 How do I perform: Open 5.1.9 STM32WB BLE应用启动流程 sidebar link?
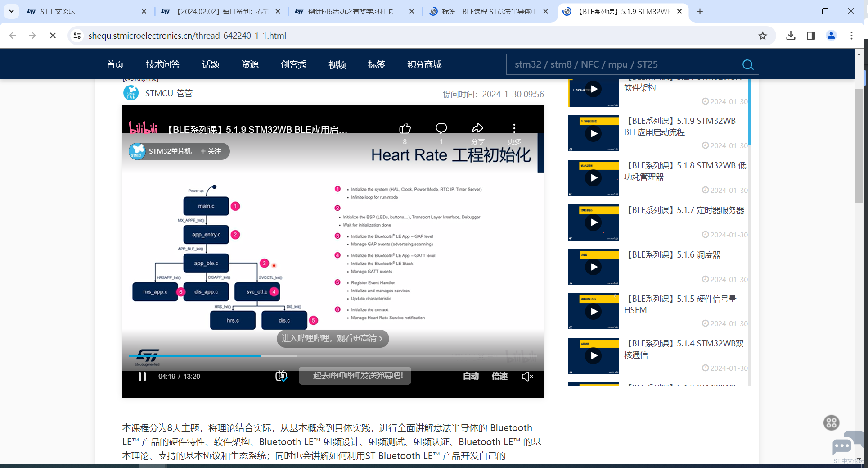(679, 127)
